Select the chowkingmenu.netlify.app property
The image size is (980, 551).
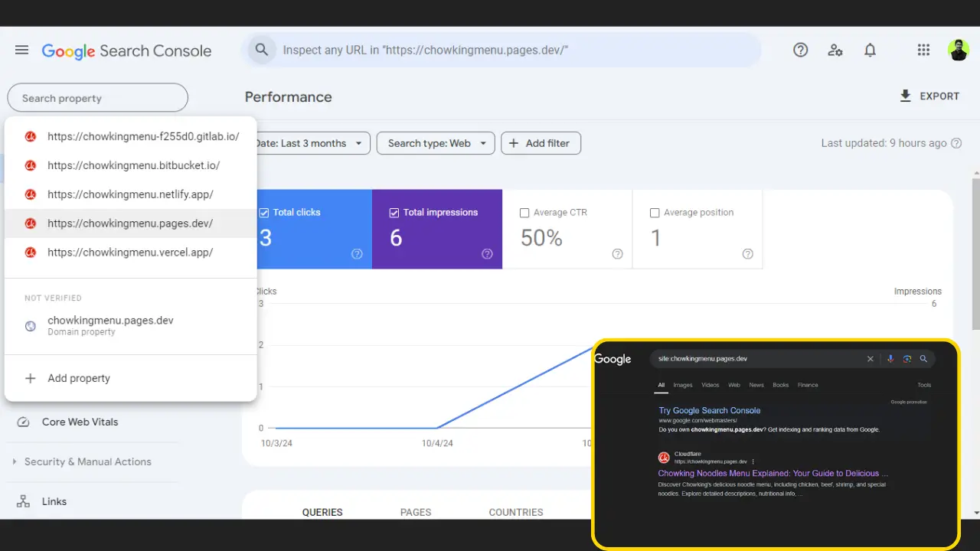[130, 194]
